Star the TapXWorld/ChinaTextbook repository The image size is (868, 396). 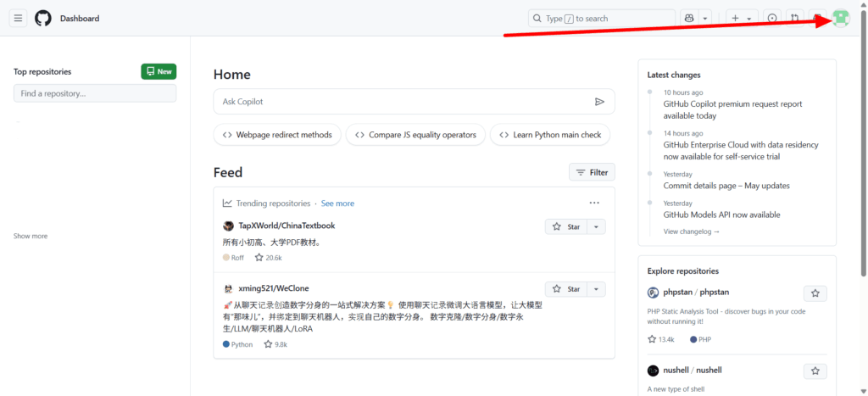click(566, 227)
